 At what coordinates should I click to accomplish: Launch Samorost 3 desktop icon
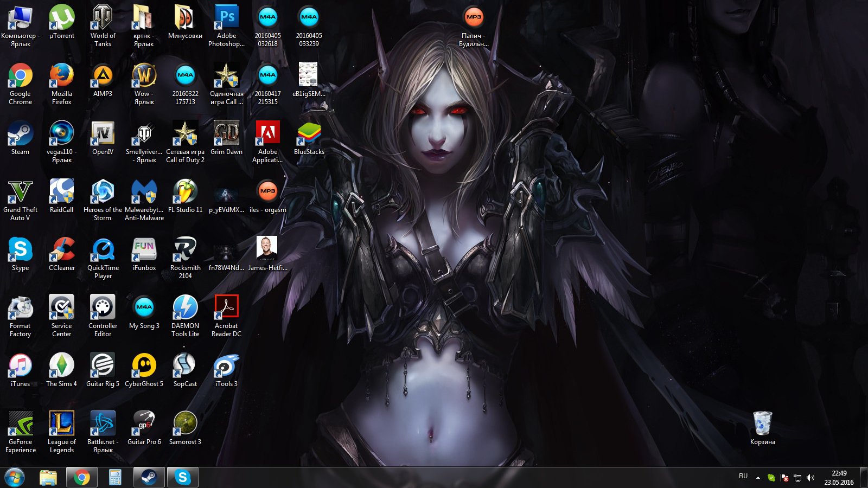tap(185, 423)
